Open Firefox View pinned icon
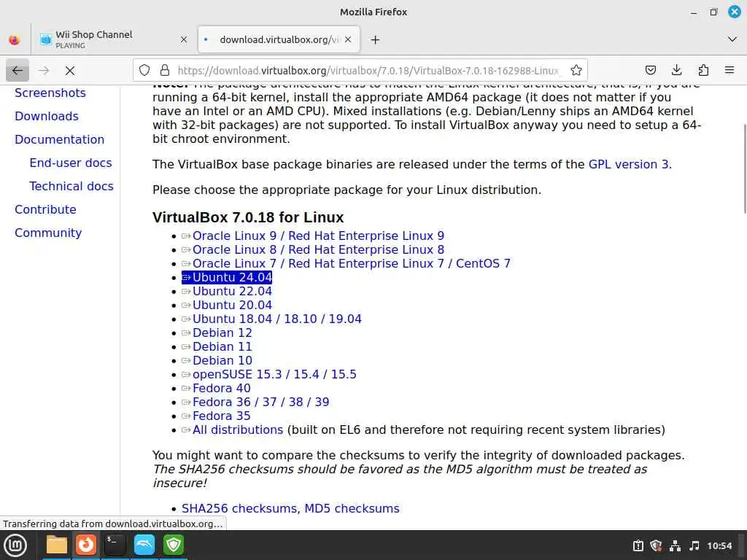The image size is (747, 560). tap(15, 40)
